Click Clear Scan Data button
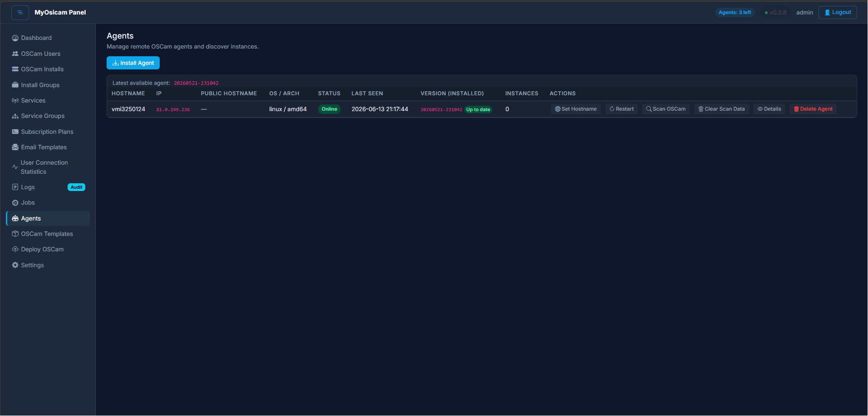 [721, 109]
